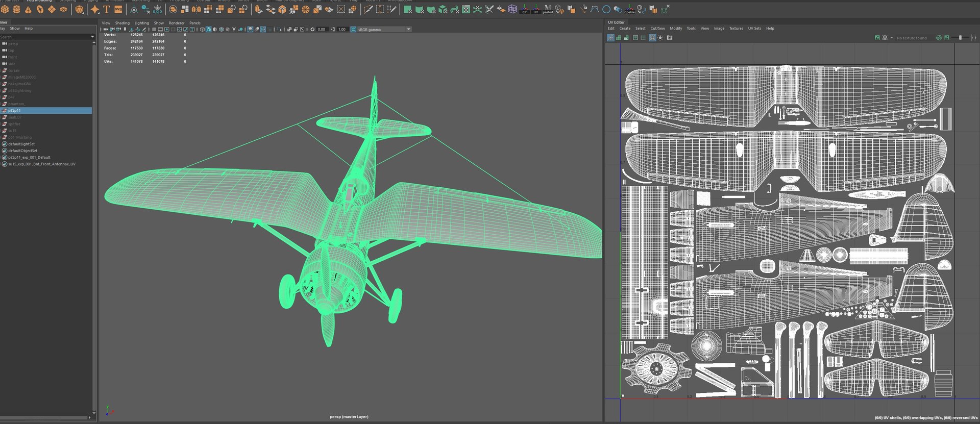Toggle checker pattern display in UV editor
The image size is (980, 424).
885,38
